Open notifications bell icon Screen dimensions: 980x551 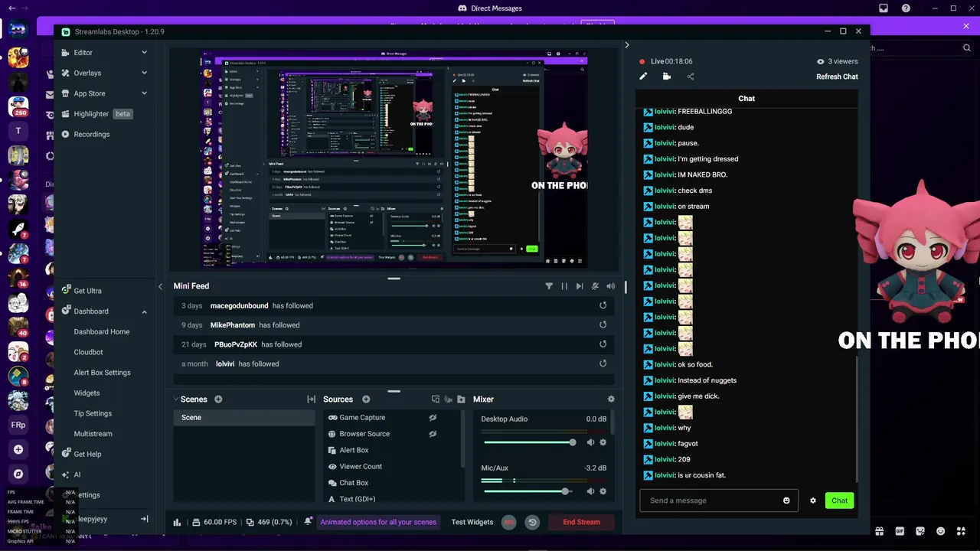pyautogui.click(x=308, y=522)
